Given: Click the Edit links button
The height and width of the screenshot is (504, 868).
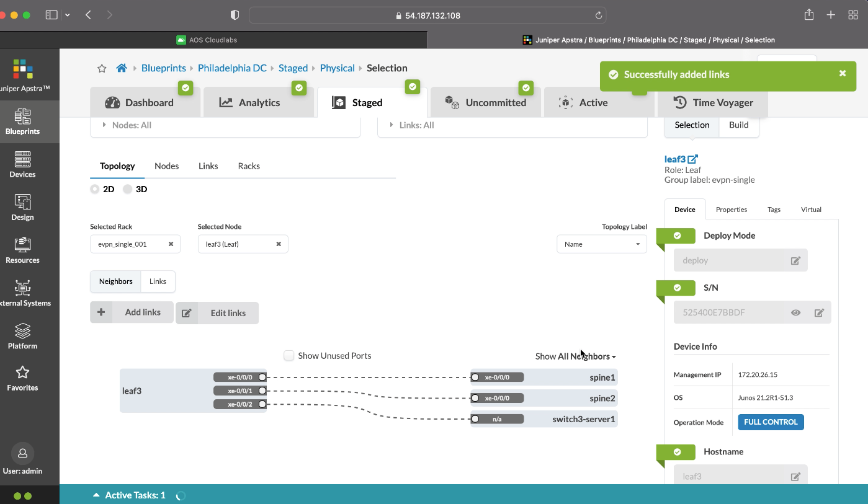Looking at the screenshot, I should [x=217, y=313].
